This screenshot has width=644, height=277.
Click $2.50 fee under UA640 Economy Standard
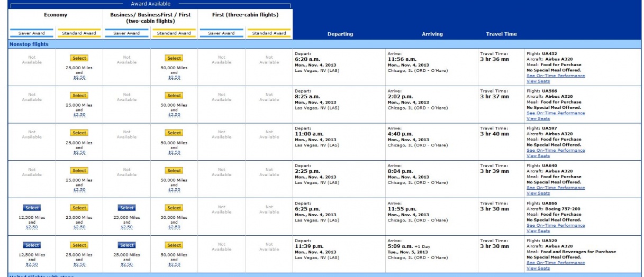[x=79, y=190]
